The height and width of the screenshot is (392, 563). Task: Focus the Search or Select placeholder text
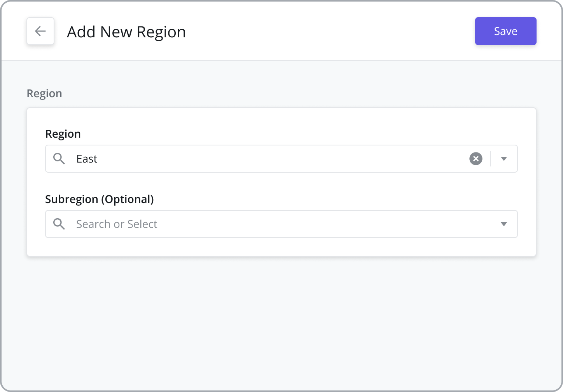click(x=117, y=224)
